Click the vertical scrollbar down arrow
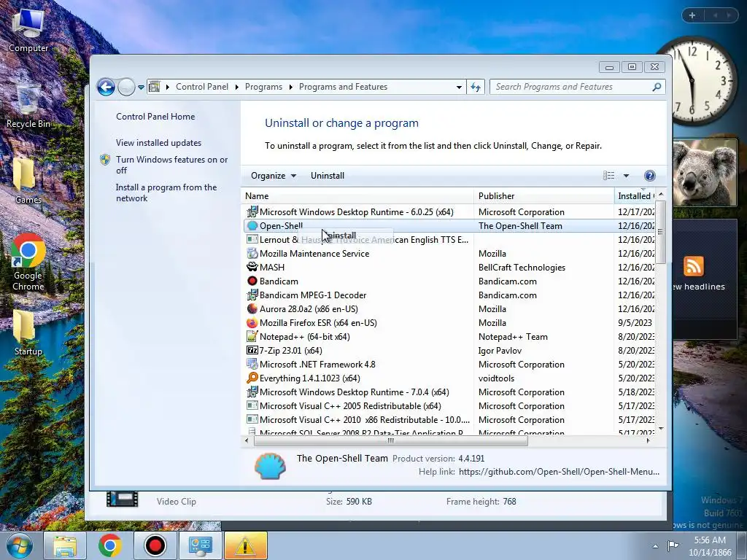The image size is (747, 560). pyautogui.click(x=661, y=429)
